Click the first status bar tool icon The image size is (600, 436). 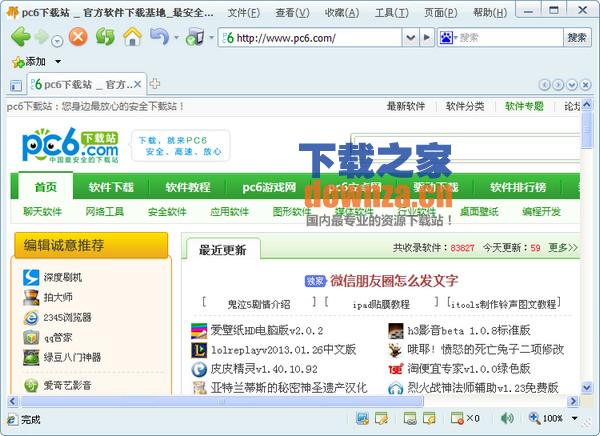[x=362, y=418]
